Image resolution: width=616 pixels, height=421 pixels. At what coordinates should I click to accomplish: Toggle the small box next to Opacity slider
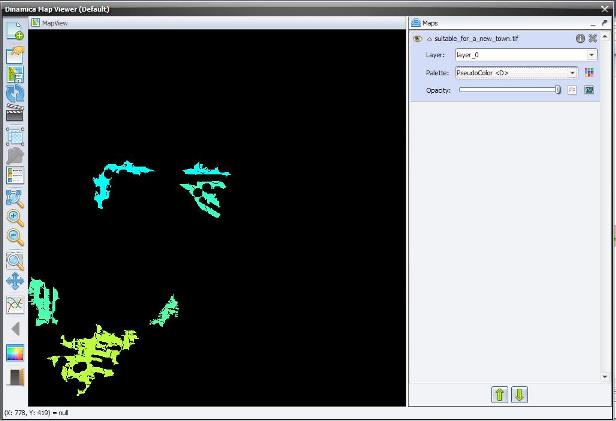point(573,90)
